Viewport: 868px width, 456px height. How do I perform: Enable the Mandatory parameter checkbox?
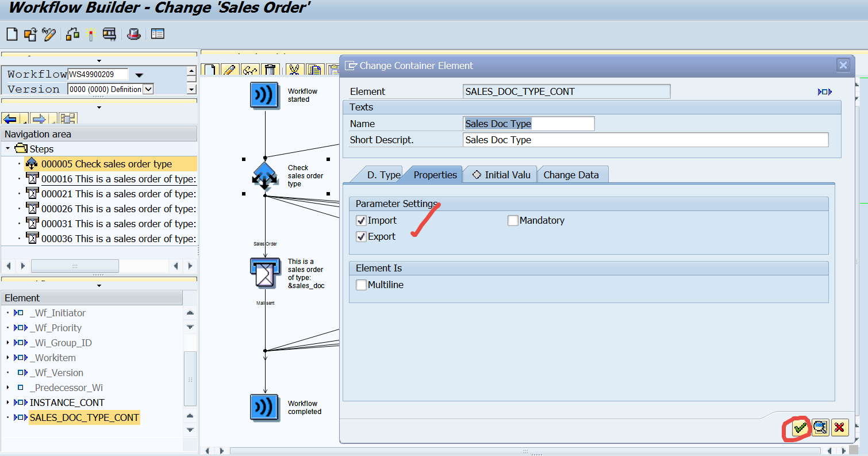(x=513, y=220)
